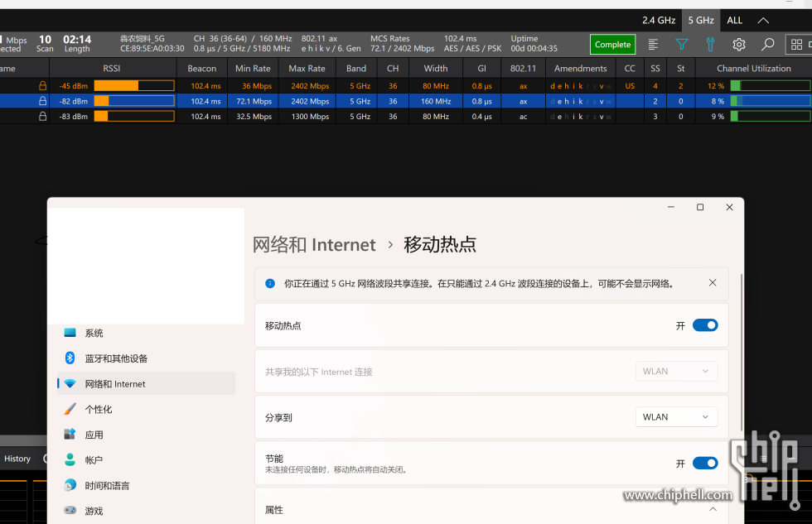Click the RSSI bar of the -45 dBm network
Viewport: 812px width, 524px height.
(134, 86)
